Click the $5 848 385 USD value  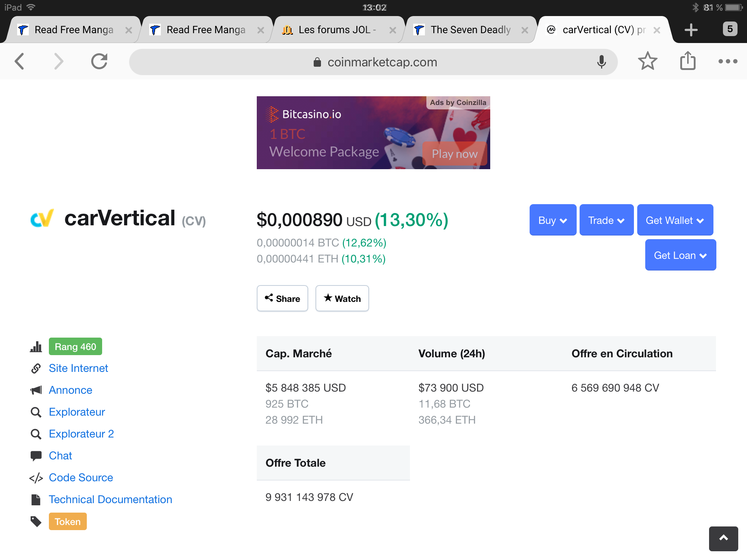coord(306,388)
